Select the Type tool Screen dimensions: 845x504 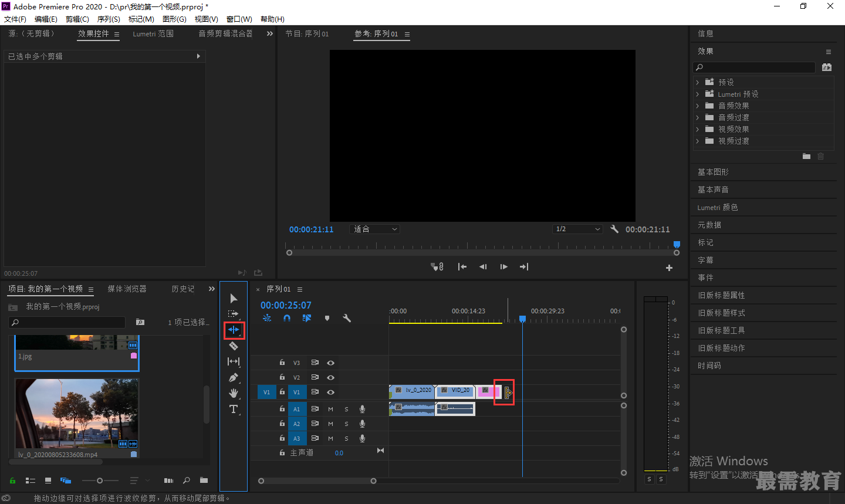coord(234,409)
